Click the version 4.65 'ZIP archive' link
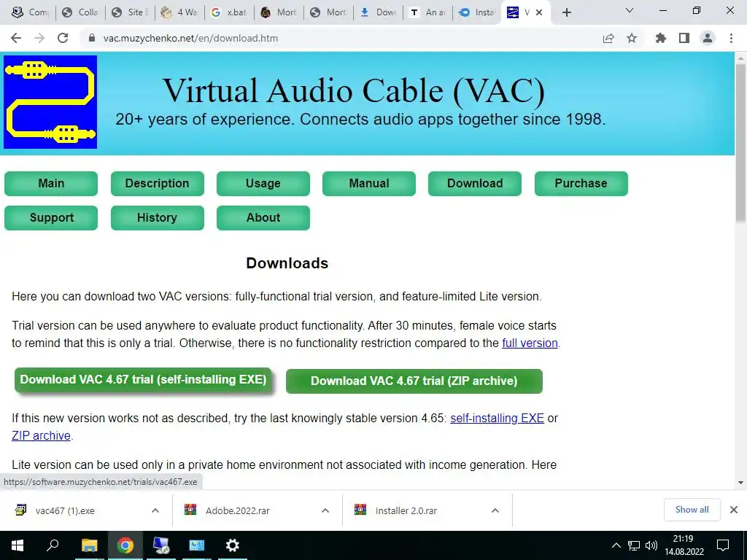747x560 pixels. tap(41, 436)
